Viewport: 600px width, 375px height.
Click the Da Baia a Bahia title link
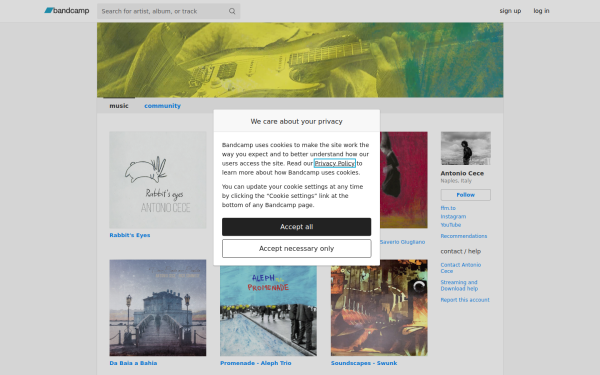click(x=133, y=363)
